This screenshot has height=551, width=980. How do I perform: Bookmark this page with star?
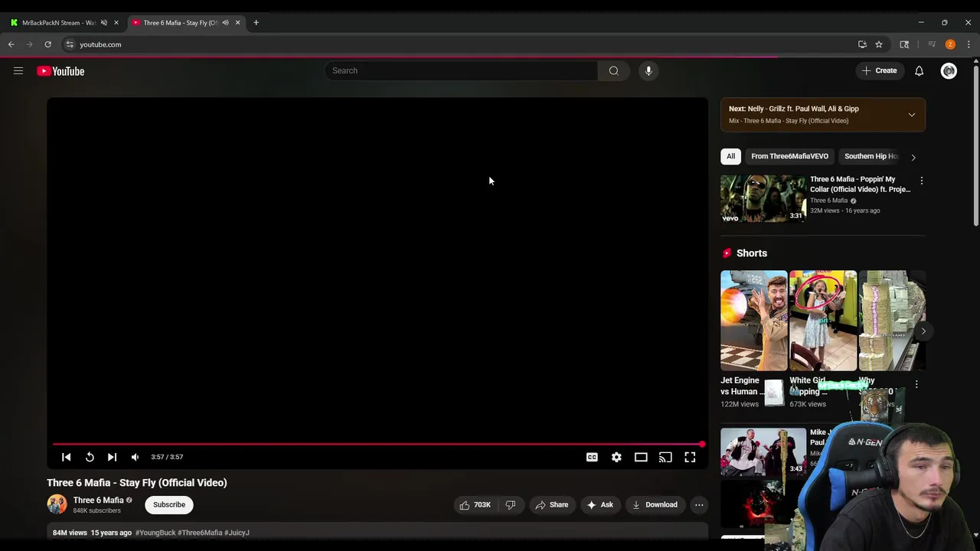(879, 44)
